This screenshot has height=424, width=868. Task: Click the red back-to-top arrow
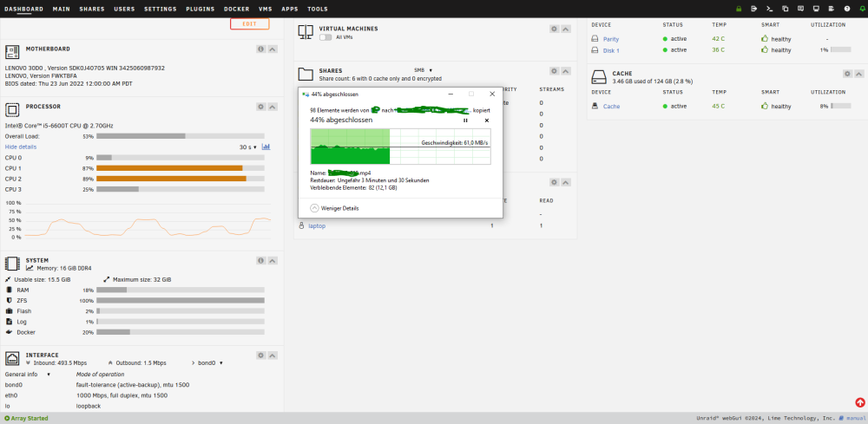[859, 402]
